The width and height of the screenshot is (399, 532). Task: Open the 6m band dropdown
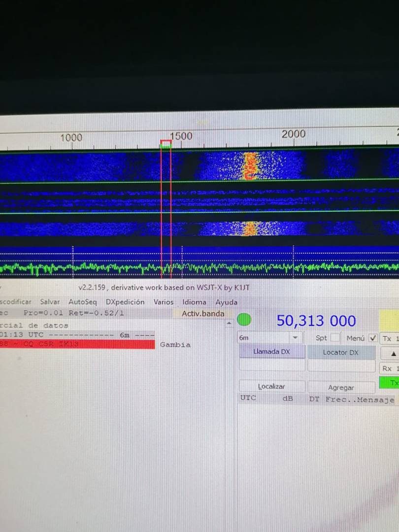(269, 338)
